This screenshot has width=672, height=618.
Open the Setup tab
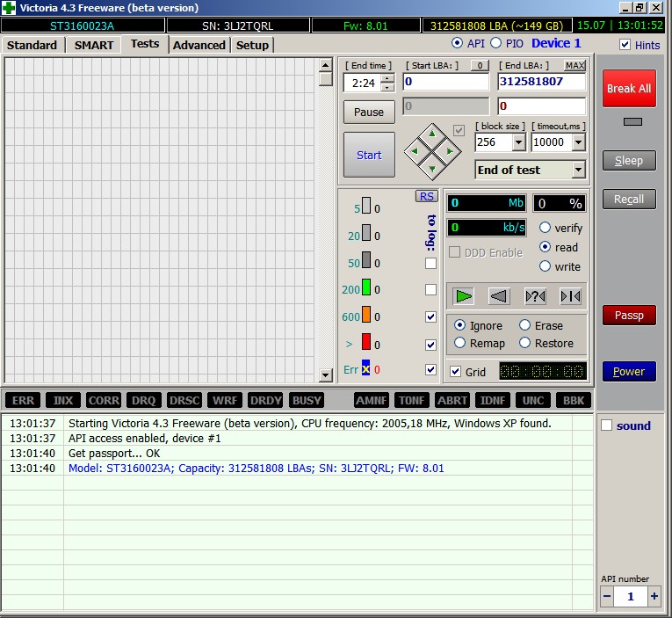point(252,45)
